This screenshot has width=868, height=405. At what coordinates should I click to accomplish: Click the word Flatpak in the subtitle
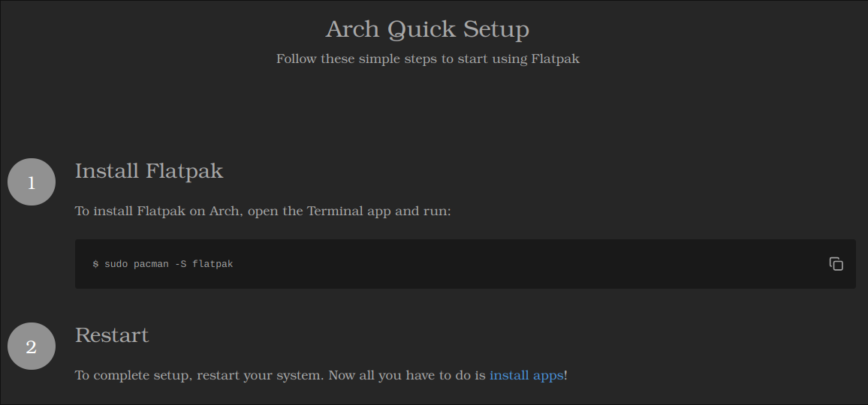click(555, 58)
